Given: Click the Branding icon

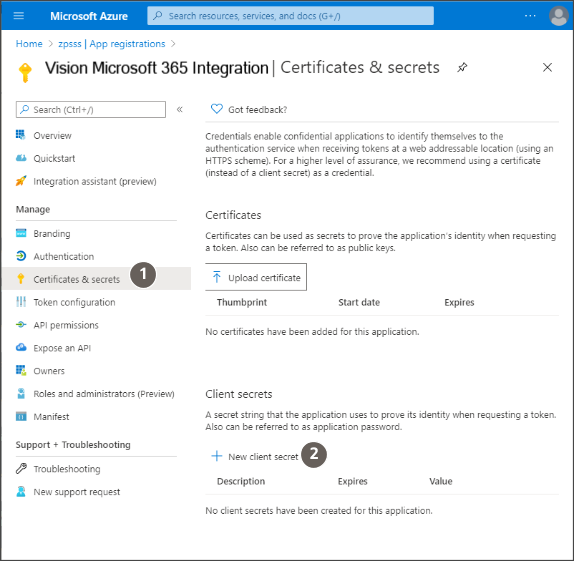Looking at the screenshot, I should point(21,233).
